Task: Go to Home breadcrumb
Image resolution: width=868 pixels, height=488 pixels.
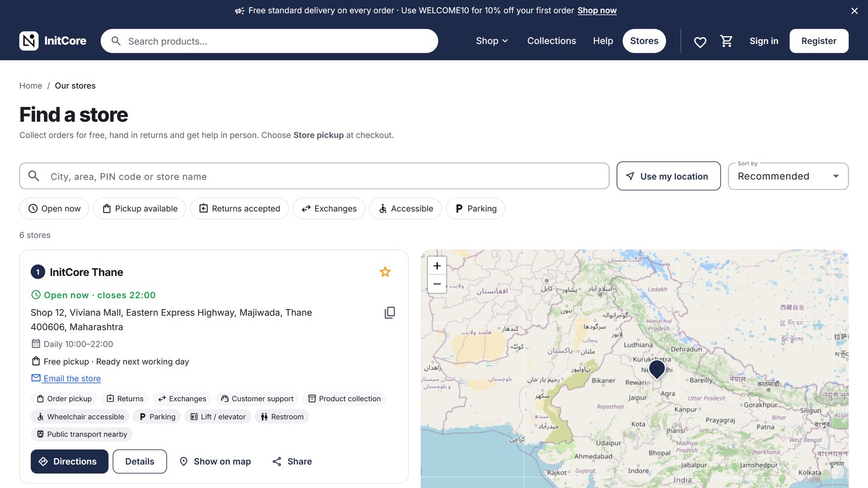Action: click(x=31, y=86)
